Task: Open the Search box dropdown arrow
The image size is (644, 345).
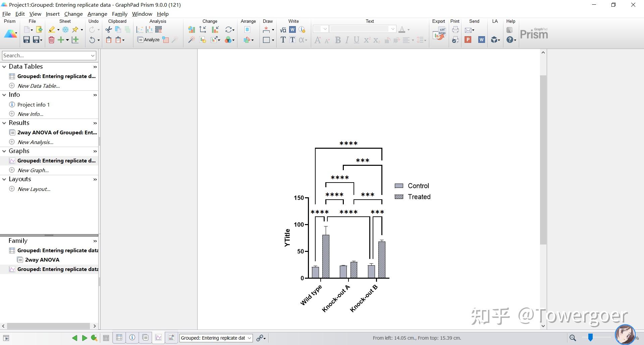Action: pyautogui.click(x=93, y=56)
